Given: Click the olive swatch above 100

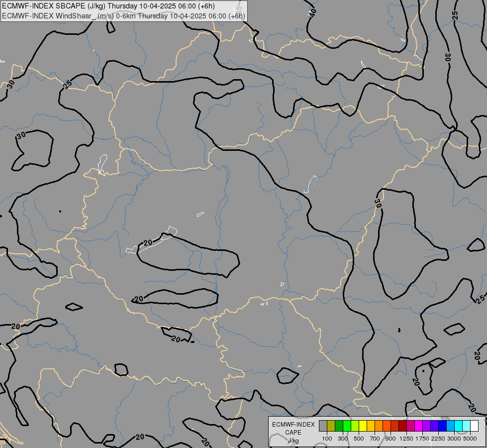Looking at the screenshot, I should click(331, 426).
